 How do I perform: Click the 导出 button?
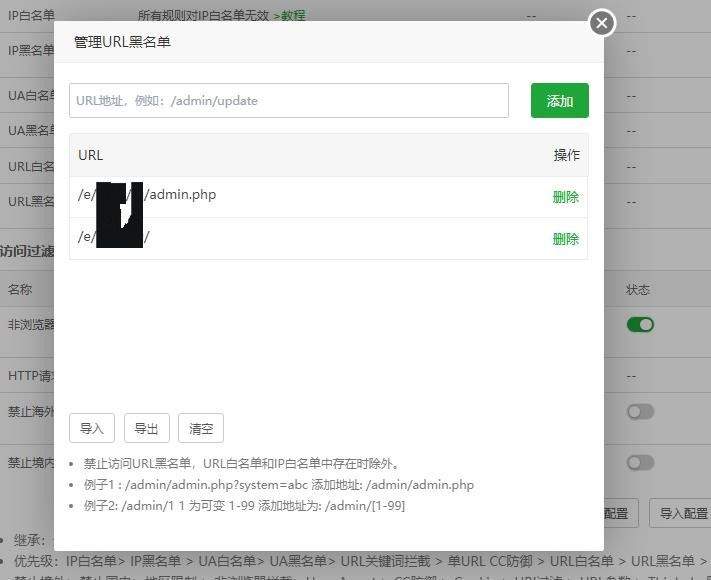[147, 428]
